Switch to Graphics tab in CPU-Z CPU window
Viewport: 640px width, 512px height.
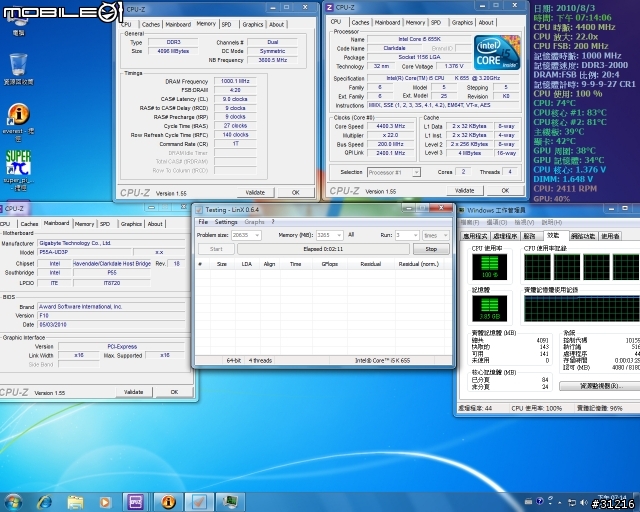(462, 22)
